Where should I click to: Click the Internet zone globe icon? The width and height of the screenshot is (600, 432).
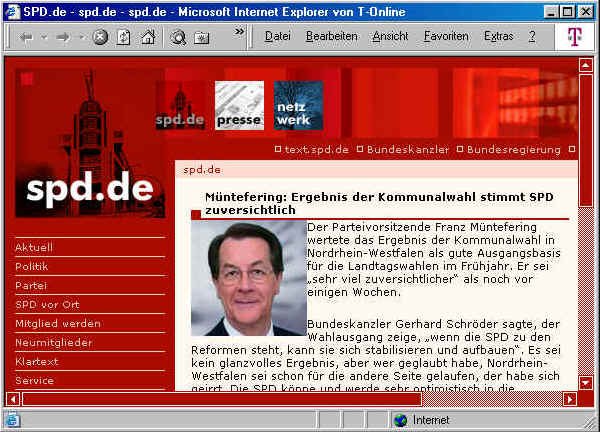click(x=400, y=420)
